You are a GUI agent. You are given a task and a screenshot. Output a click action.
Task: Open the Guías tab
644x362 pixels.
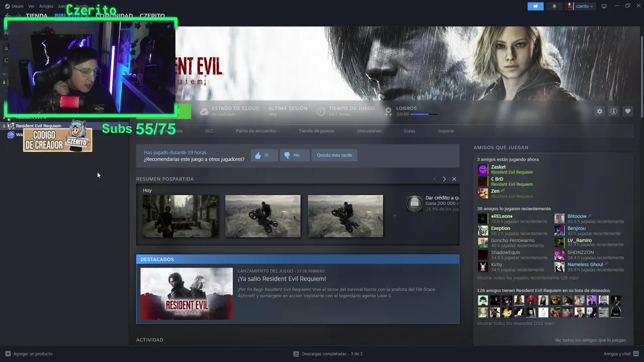[x=409, y=131]
